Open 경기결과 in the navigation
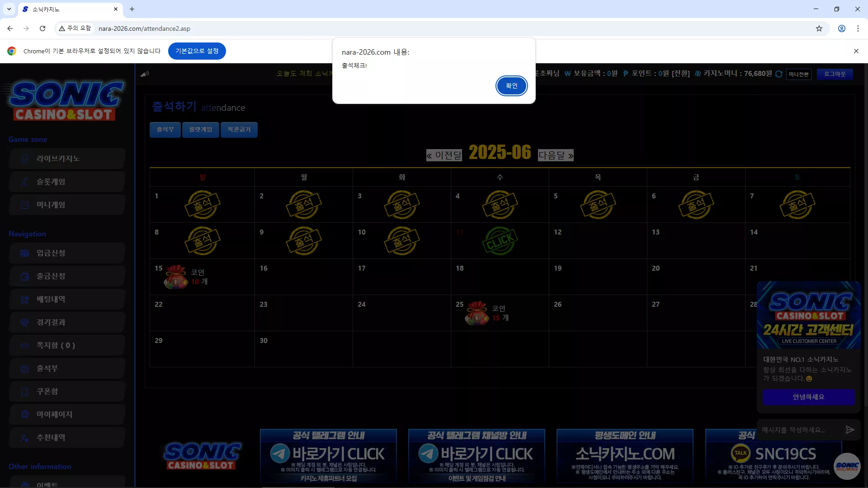 pyautogui.click(x=67, y=322)
